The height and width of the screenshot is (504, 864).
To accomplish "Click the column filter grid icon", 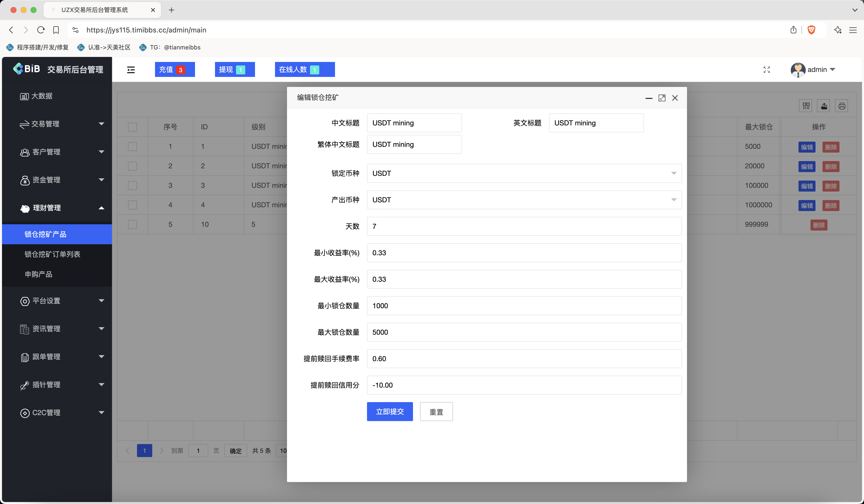I will click(x=806, y=106).
